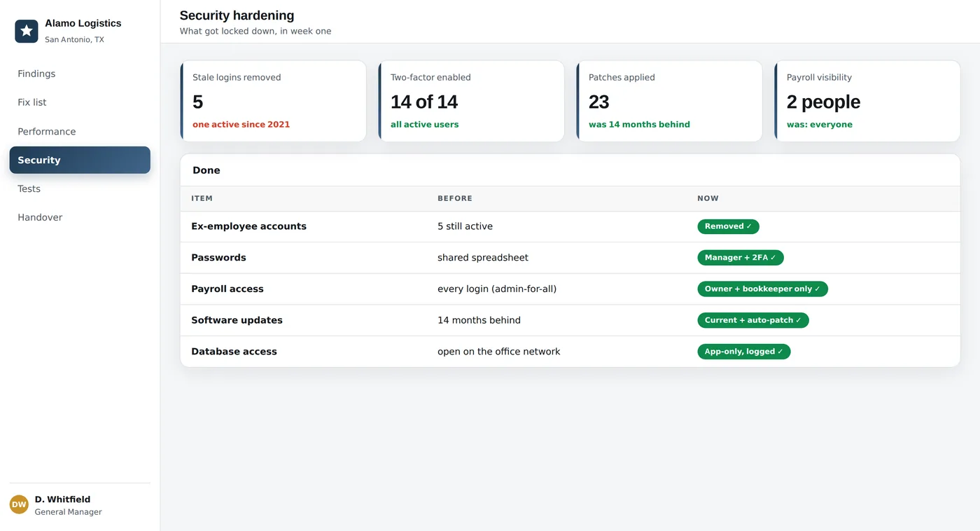Click the Current + auto-patch badge
The image size is (980, 531).
pyautogui.click(x=753, y=320)
